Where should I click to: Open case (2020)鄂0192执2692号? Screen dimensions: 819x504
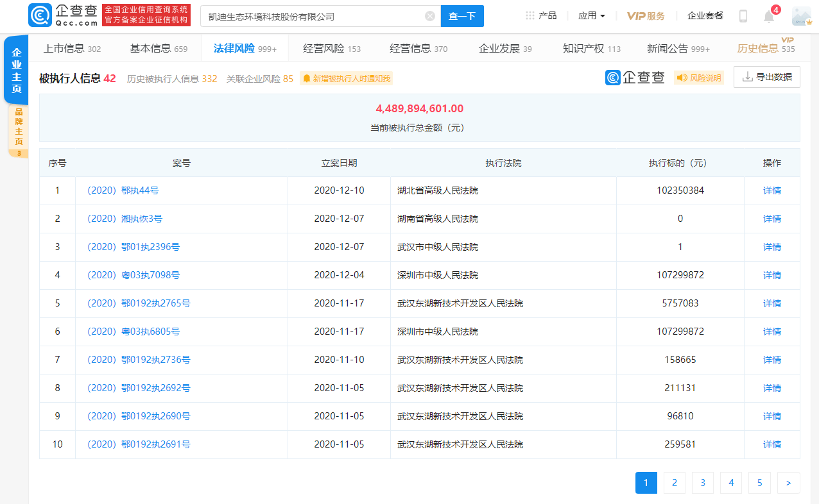pos(139,388)
